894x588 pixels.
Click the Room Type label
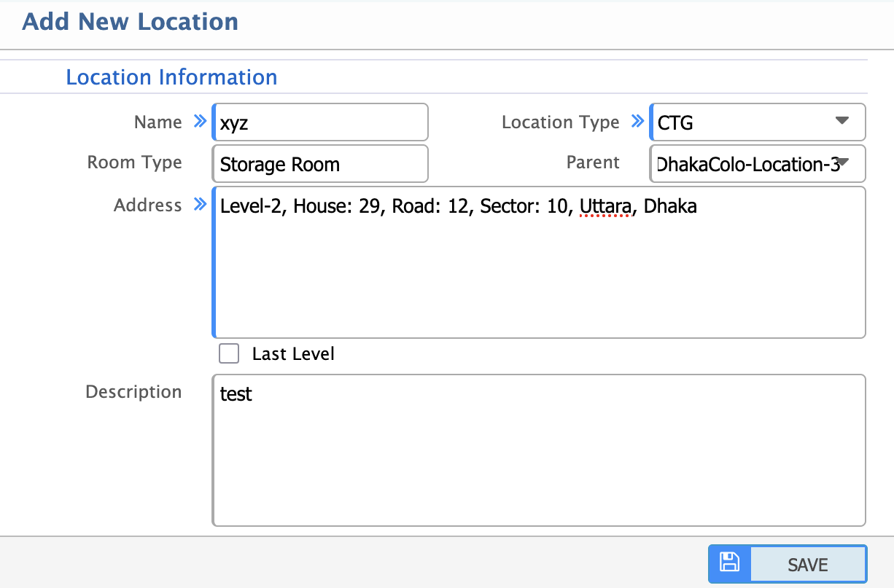coord(134,162)
